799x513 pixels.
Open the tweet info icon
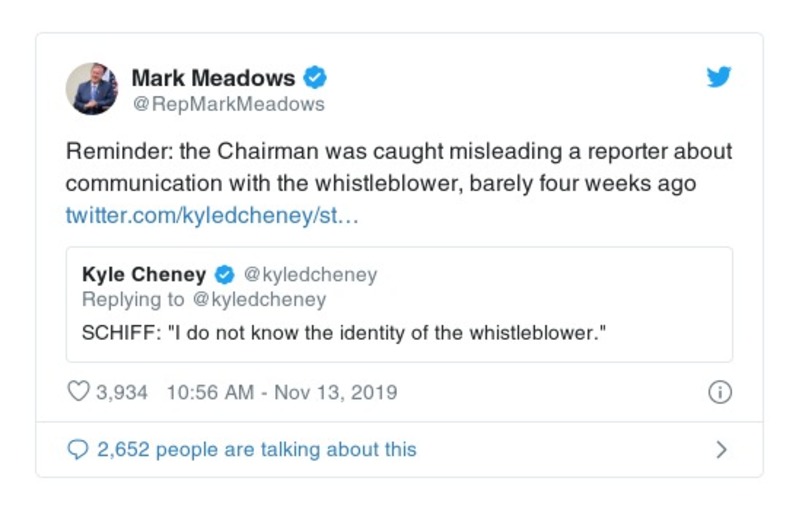719,392
